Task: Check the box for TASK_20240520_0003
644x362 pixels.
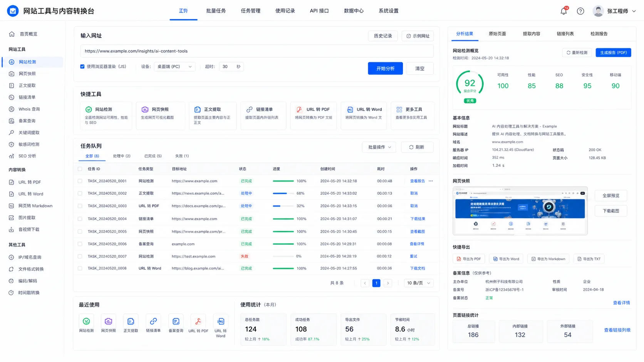Action: tap(80, 206)
